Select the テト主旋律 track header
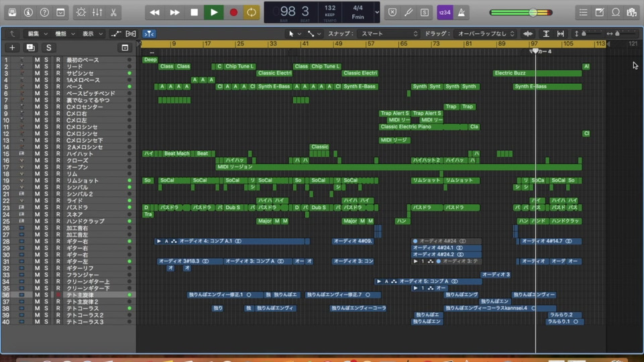644x362 pixels. pos(68,295)
